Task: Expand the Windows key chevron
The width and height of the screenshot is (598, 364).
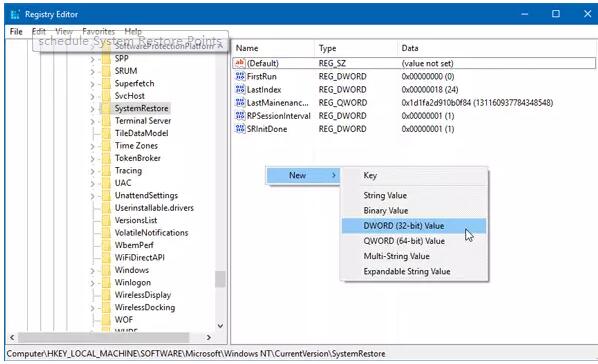Action: pos(92,271)
